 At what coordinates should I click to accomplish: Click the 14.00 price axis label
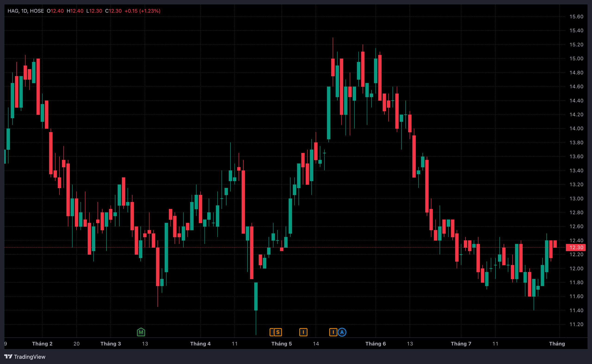[x=576, y=128]
